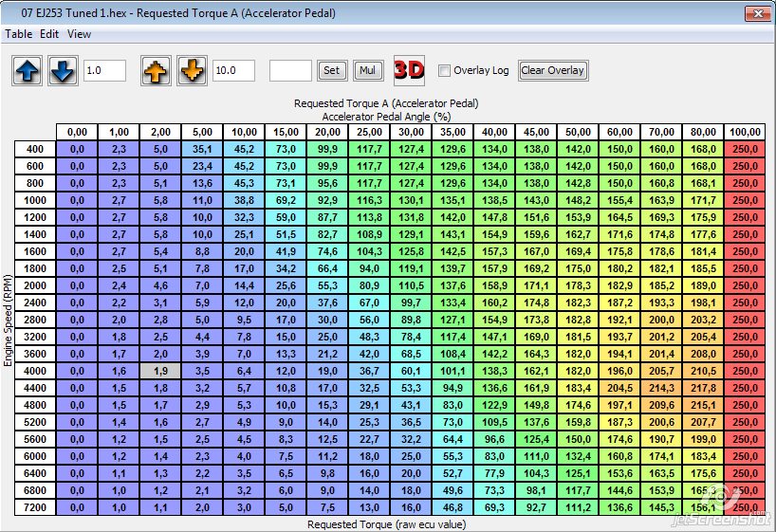Select cell 132,4 in the 6000 RPM row
Image resolution: width=776 pixels, height=532 pixels.
578,456
